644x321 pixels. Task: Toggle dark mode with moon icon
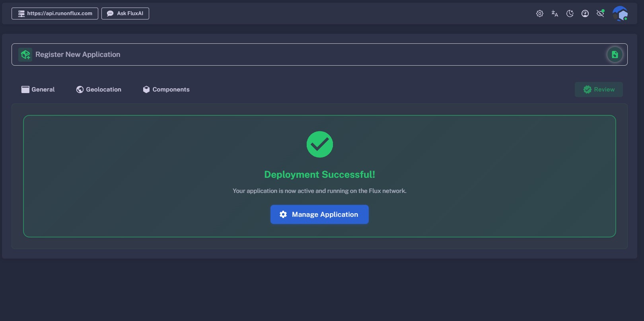(x=570, y=14)
